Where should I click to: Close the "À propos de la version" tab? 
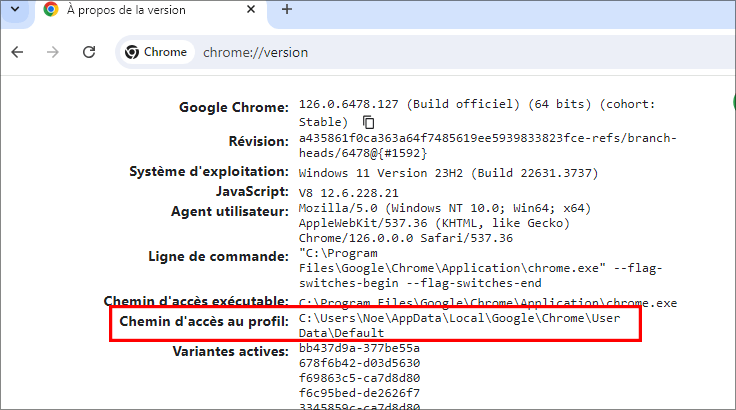tap(251, 9)
